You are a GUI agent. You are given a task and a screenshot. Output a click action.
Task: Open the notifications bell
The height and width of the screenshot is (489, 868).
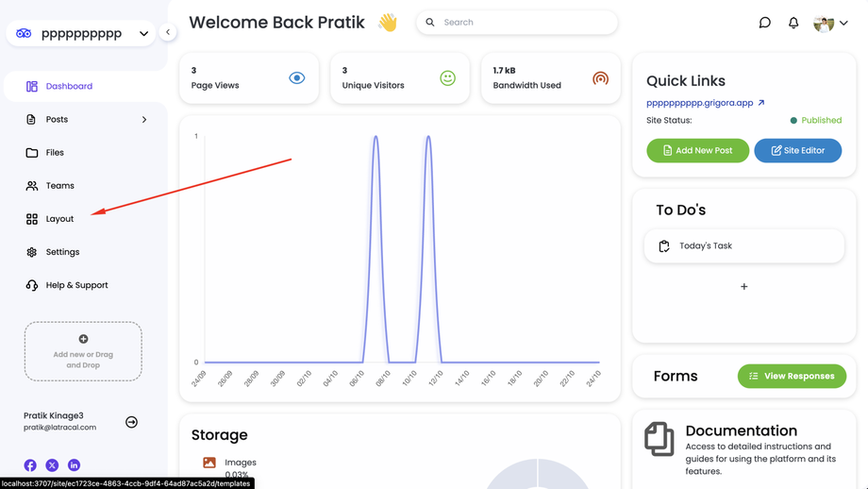[793, 23]
